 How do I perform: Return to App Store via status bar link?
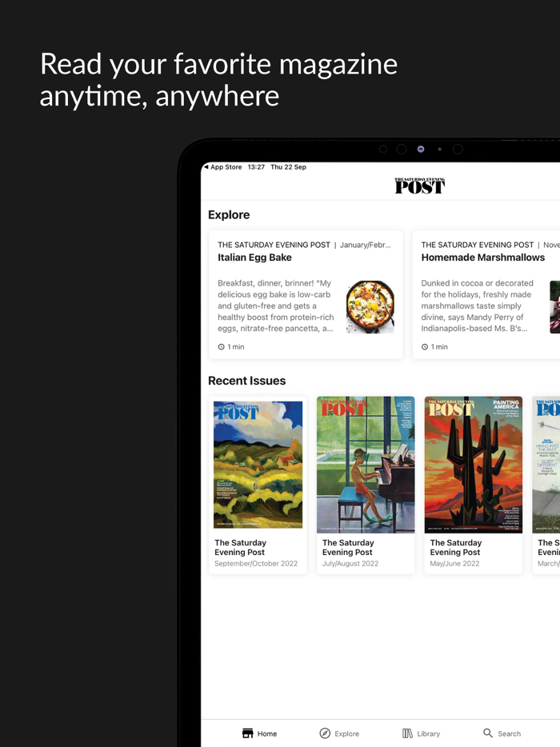click(x=226, y=166)
